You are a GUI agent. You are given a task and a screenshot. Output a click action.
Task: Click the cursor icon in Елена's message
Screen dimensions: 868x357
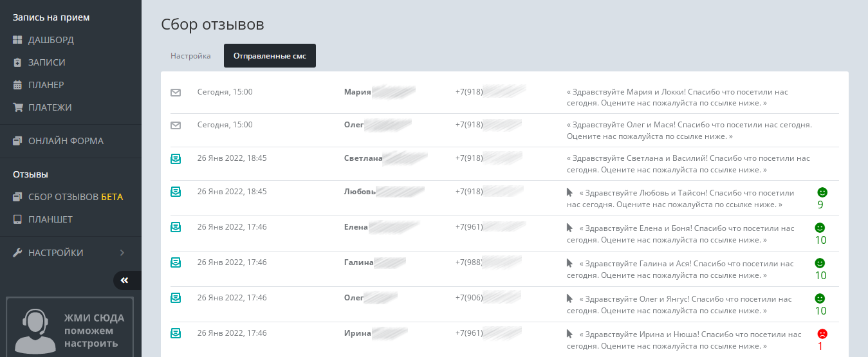tap(569, 228)
